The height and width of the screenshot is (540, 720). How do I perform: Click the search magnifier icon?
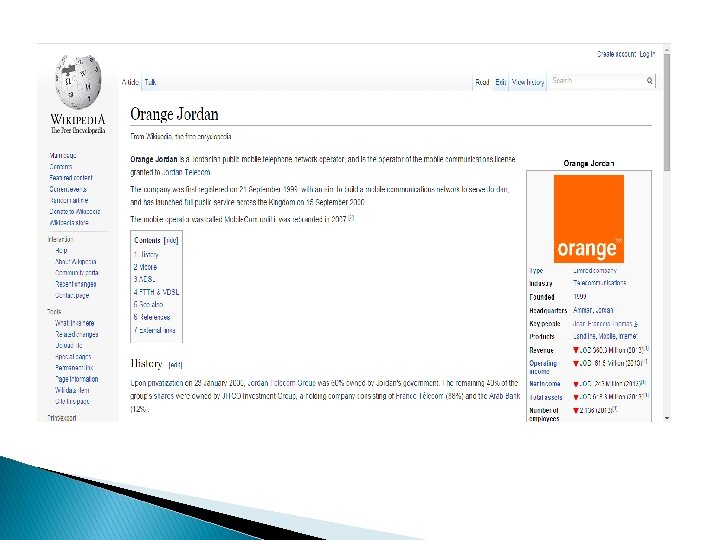pos(649,81)
